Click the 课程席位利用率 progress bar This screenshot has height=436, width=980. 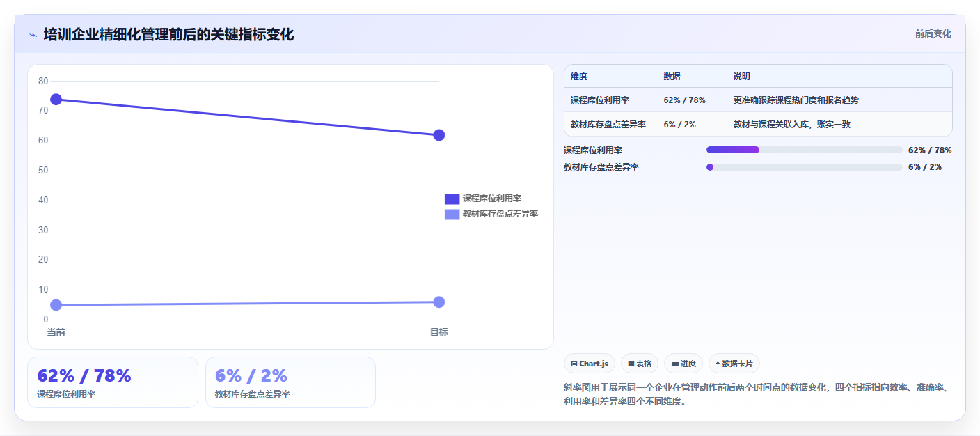(x=805, y=150)
